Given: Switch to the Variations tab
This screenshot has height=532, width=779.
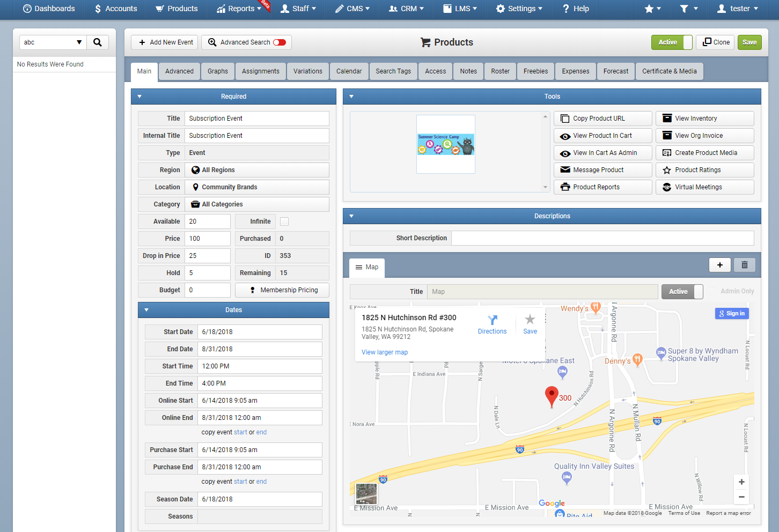Looking at the screenshot, I should tap(308, 71).
